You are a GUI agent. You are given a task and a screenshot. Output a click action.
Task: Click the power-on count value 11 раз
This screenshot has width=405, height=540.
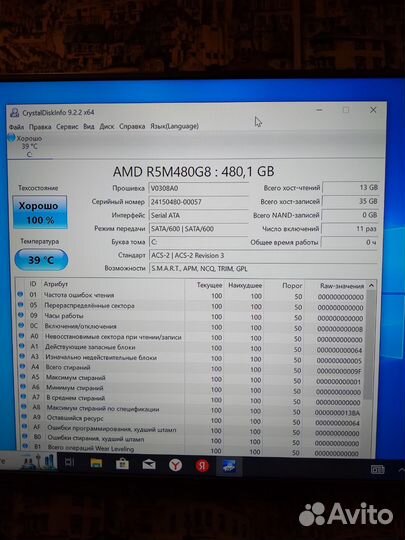[x=350, y=228]
